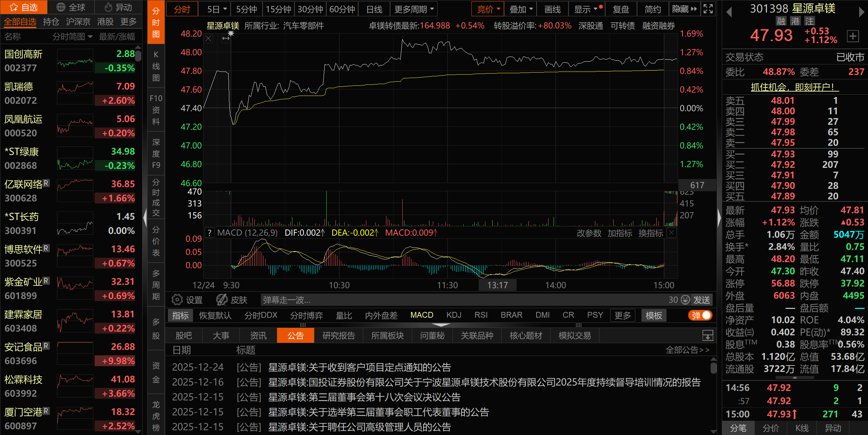The height and width of the screenshot is (435, 868).
Task: Click the emoji smiley icon
Action: coord(686,300)
